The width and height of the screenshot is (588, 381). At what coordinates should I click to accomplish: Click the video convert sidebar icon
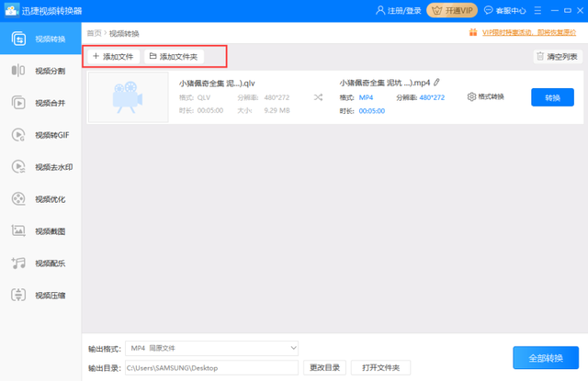click(x=18, y=39)
